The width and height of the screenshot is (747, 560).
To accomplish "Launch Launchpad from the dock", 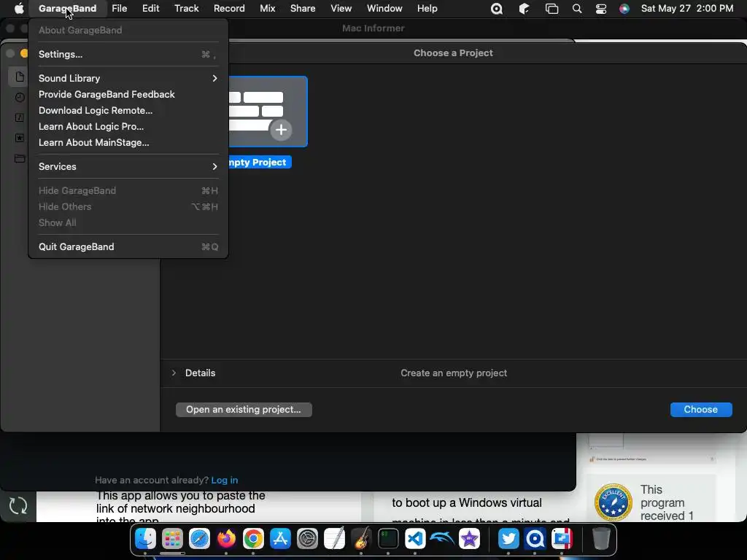I will [172, 539].
